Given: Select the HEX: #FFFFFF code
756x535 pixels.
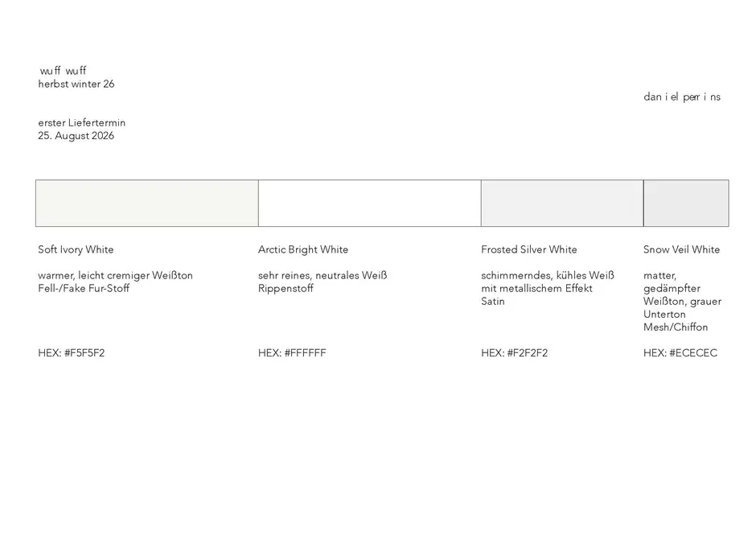Looking at the screenshot, I should click(292, 352).
